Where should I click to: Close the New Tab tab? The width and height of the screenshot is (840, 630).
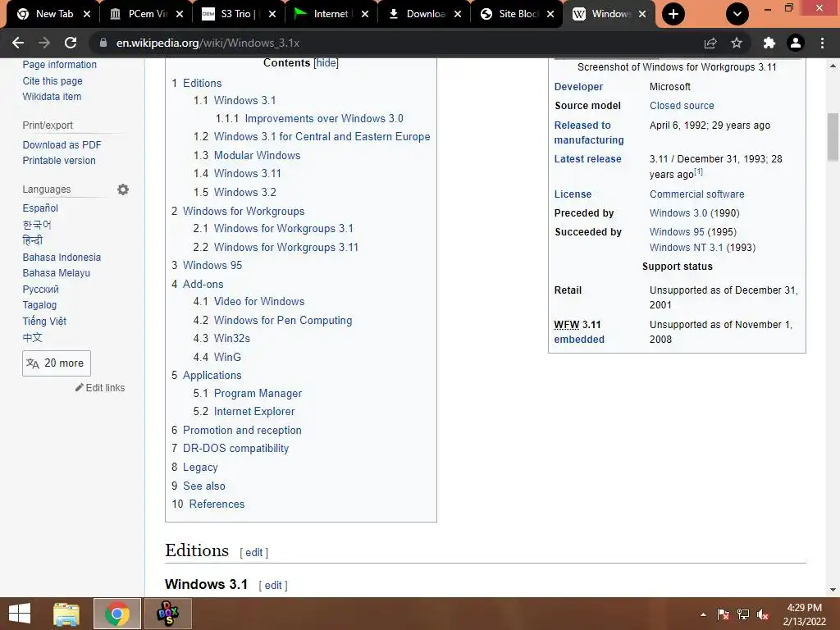click(87, 14)
